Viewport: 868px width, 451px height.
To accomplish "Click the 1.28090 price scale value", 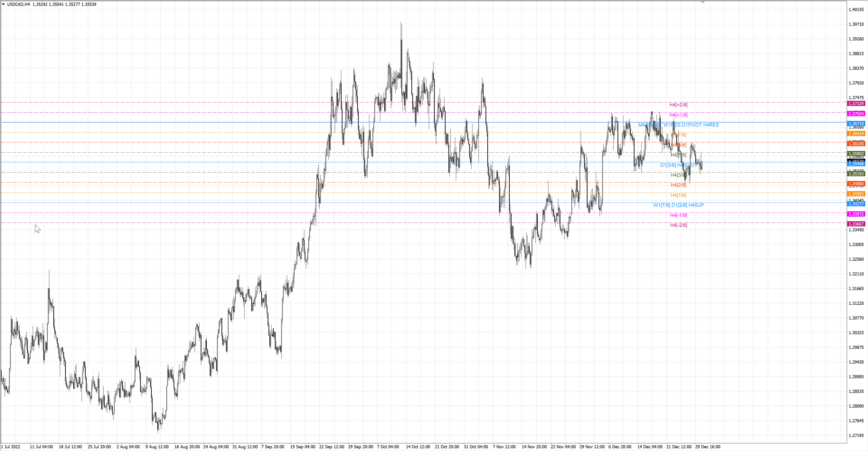I will 856,406.
